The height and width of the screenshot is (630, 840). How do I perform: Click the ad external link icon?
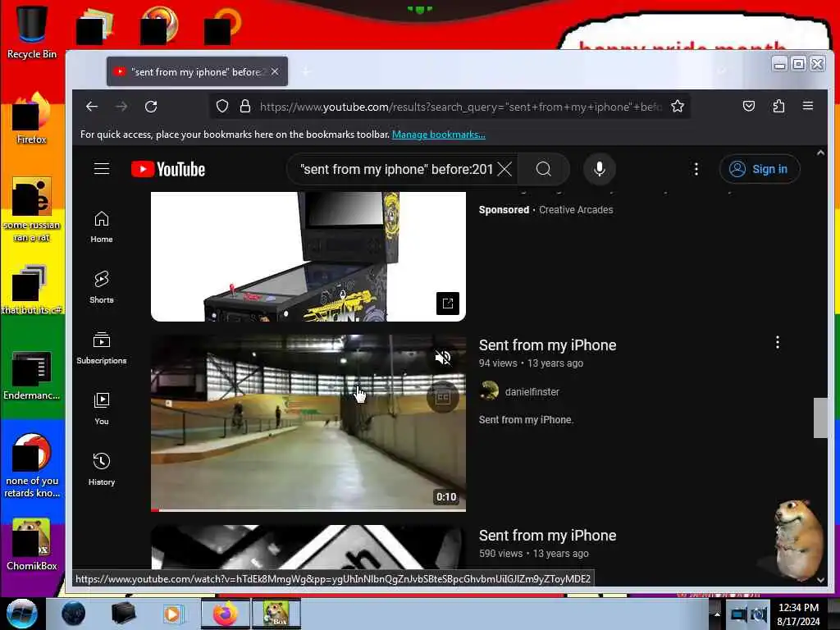tap(448, 304)
